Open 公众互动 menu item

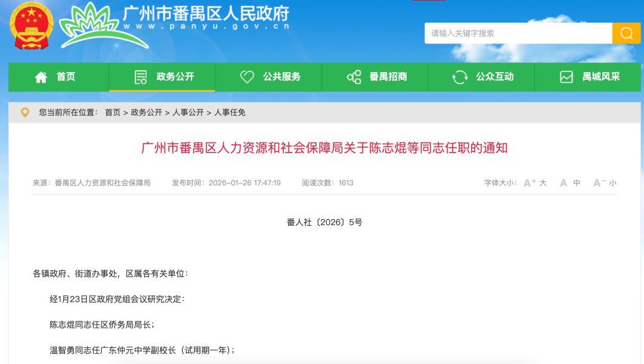click(494, 77)
